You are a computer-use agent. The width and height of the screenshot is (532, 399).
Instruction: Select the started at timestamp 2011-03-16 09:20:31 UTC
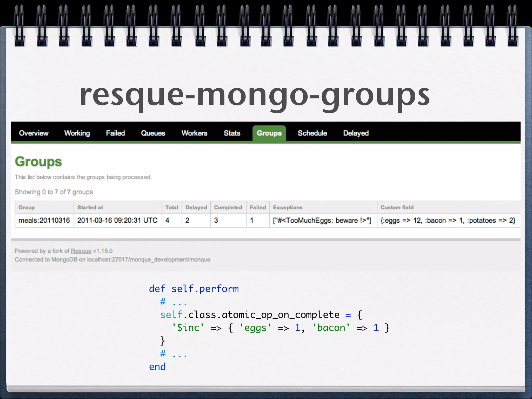(x=117, y=221)
